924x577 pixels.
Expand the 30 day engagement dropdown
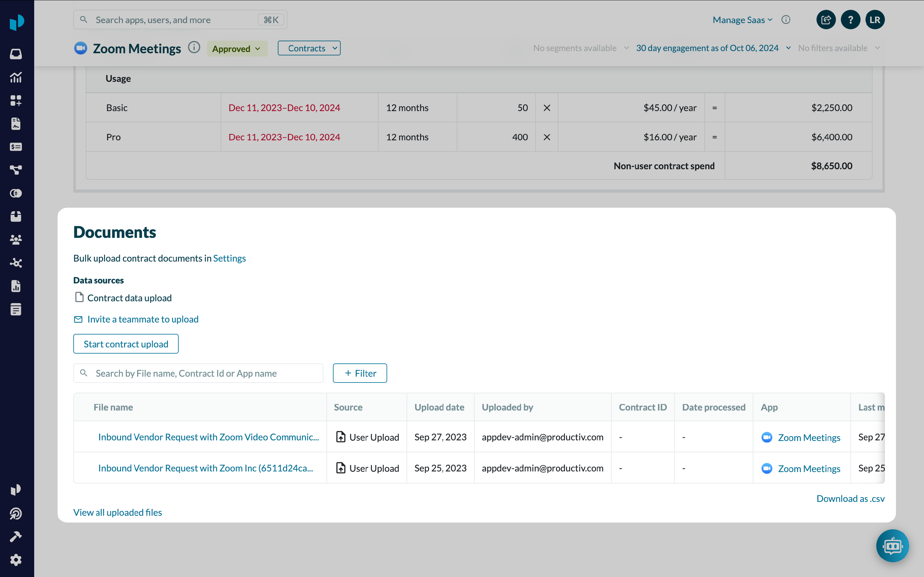pos(712,48)
